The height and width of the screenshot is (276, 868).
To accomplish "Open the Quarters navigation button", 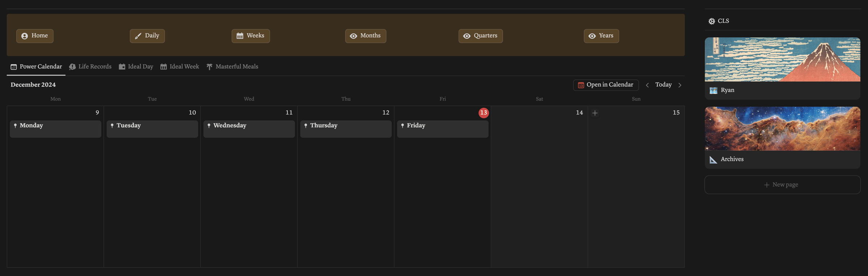I will point(480,36).
